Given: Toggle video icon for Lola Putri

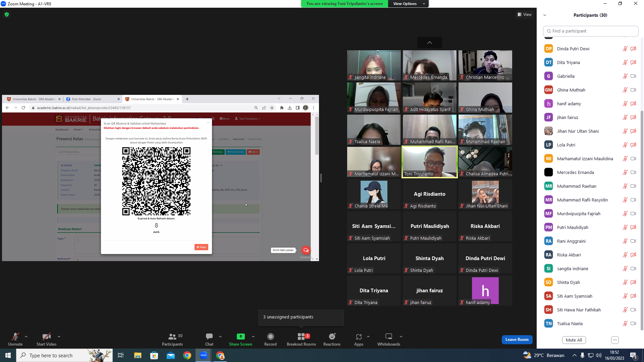Looking at the screenshot, I should point(633,145).
